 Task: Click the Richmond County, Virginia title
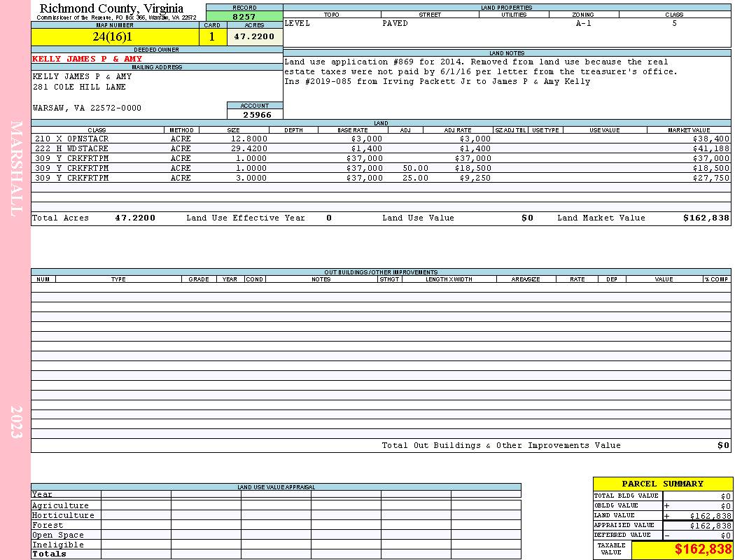[x=111, y=8]
